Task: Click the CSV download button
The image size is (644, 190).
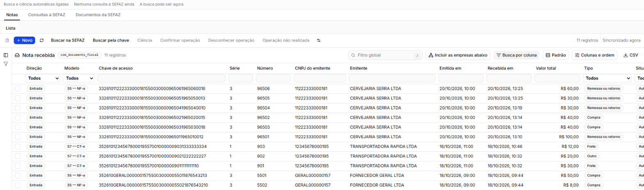Action: (630, 55)
